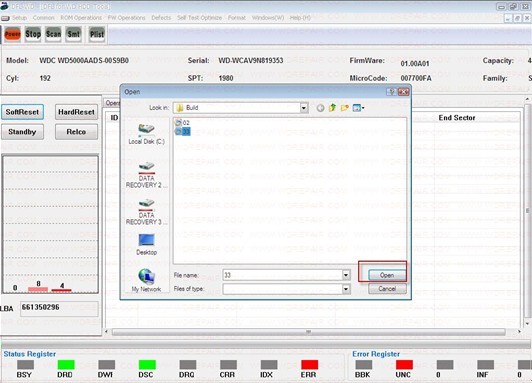Click the firmware value 01.00A01
Image resolution: width=532 pixels, height=383 pixels.
click(415, 63)
